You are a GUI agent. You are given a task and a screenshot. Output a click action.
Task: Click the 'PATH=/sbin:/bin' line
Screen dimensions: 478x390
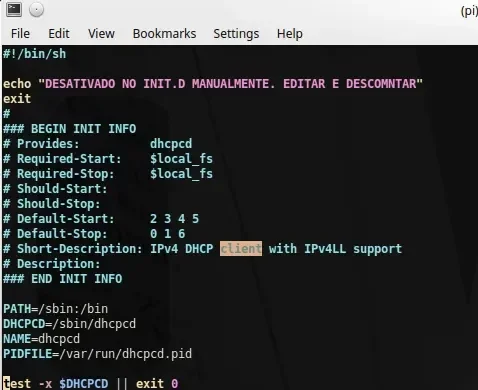pos(56,309)
